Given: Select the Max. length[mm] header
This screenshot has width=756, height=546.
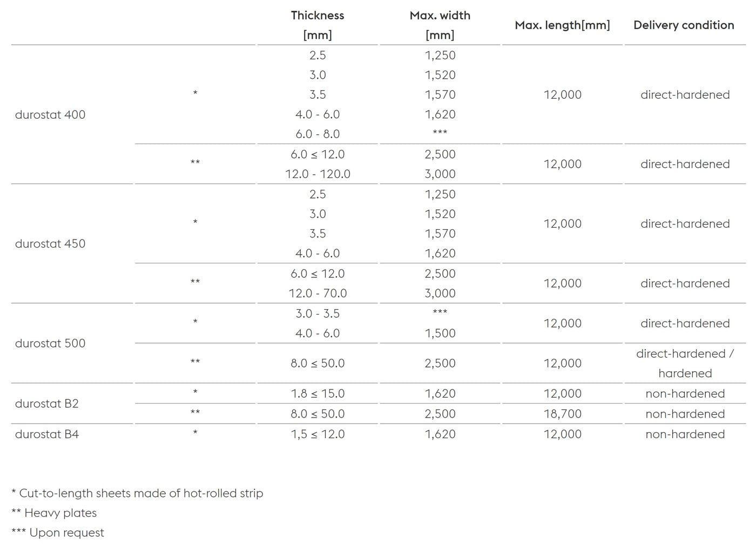Looking at the screenshot, I should point(562,25).
